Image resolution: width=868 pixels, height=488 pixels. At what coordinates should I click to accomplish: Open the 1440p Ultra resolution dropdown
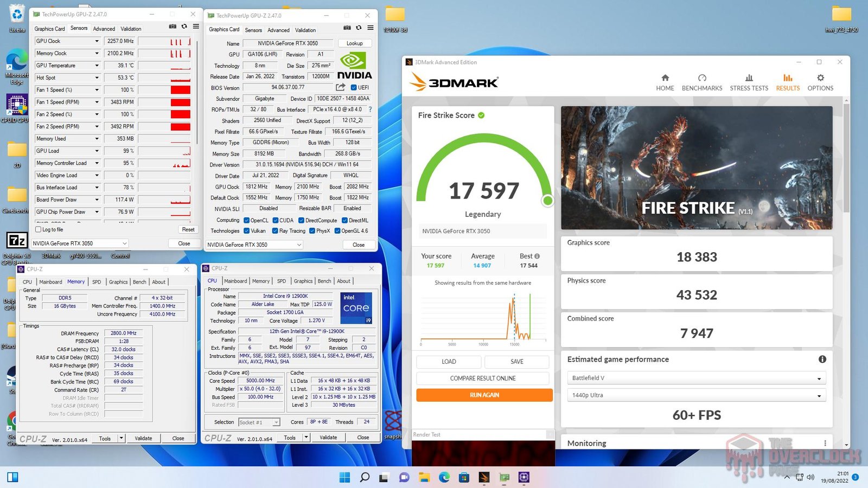[697, 395]
